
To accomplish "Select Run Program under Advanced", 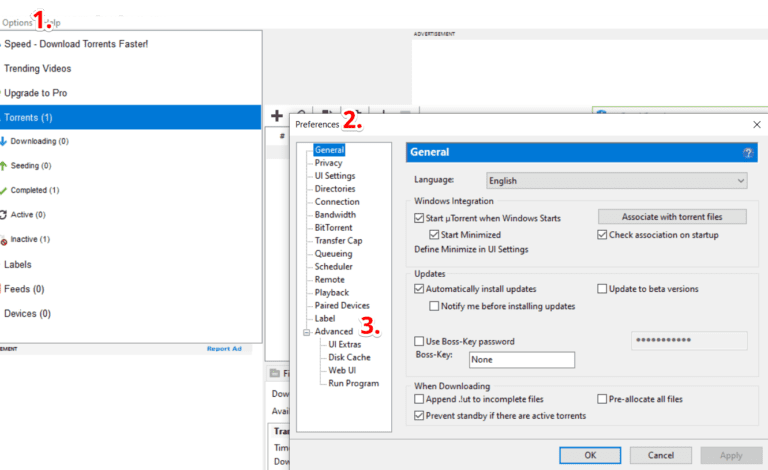I will point(354,383).
